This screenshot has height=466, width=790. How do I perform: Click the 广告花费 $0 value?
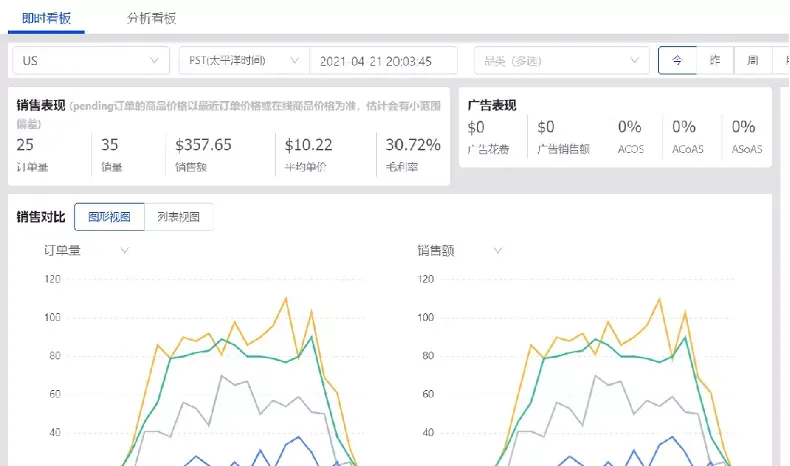tap(476, 127)
